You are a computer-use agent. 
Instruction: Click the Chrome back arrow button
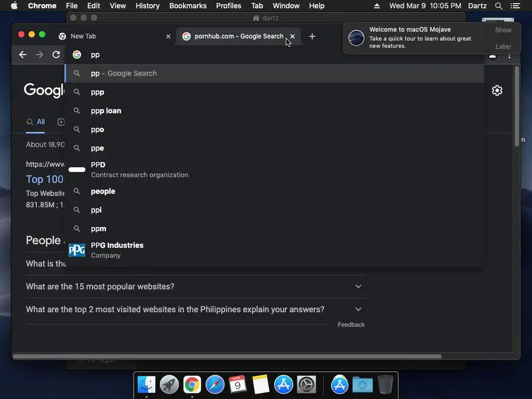click(23, 55)
